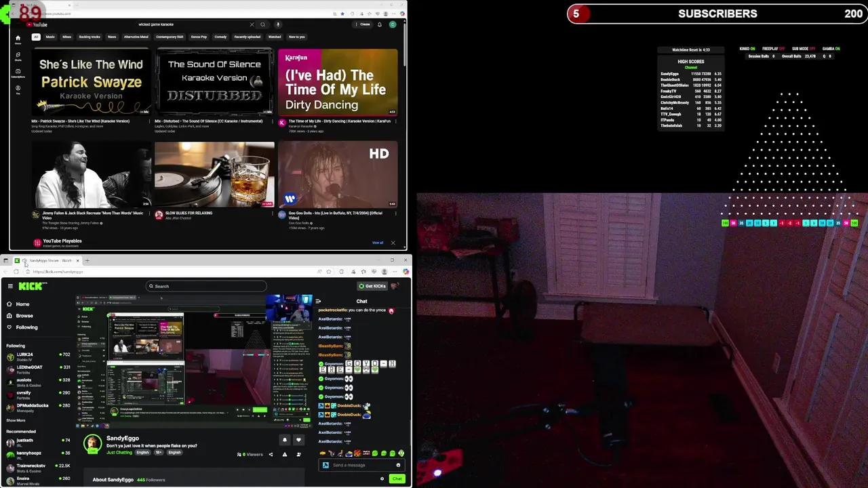Toggle follow heart for SandyEggo
This screenshot has height=488, width=868.
pos(298,440)
